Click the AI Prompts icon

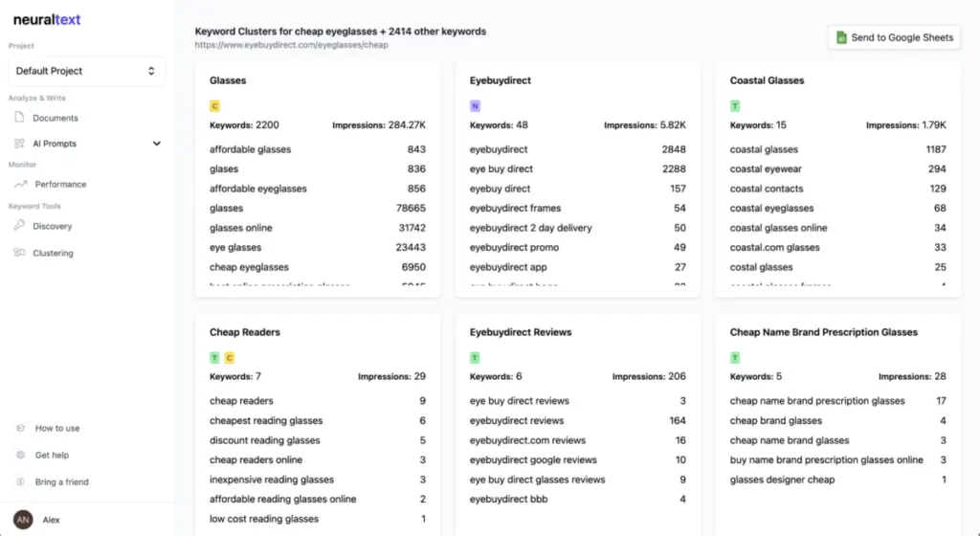click(x=20, y=144)
